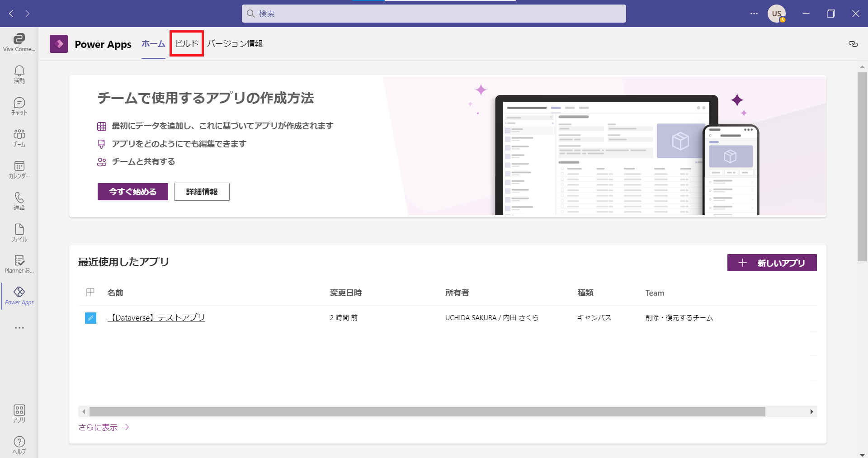Open the user profile avatar menu
Image resolution: width=868 pixels, height=458 pixels.
click(x=776, y=14)
